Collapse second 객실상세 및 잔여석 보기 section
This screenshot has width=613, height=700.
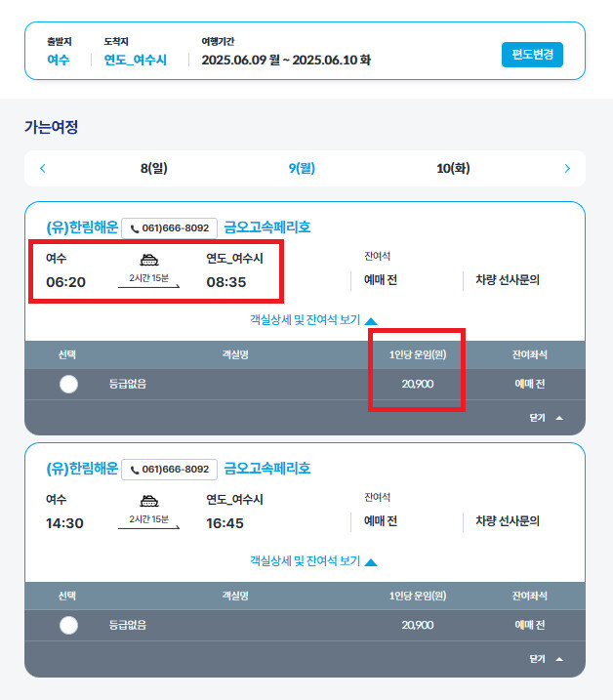click(x=312, y=561)
